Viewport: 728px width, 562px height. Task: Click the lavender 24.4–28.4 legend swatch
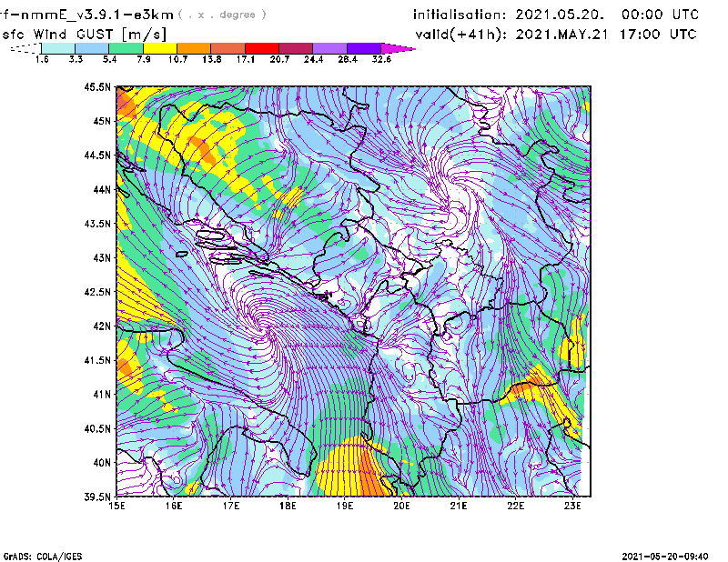(x=330, y=48)
